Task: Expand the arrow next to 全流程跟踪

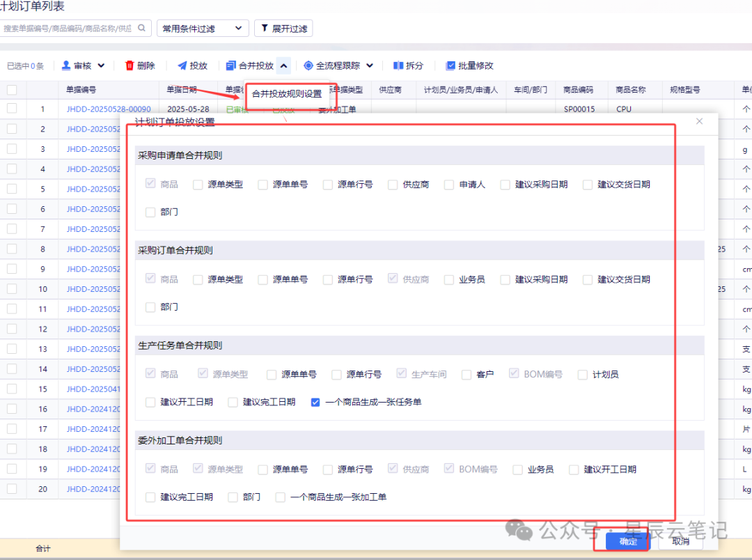Action: coord(370,65)
